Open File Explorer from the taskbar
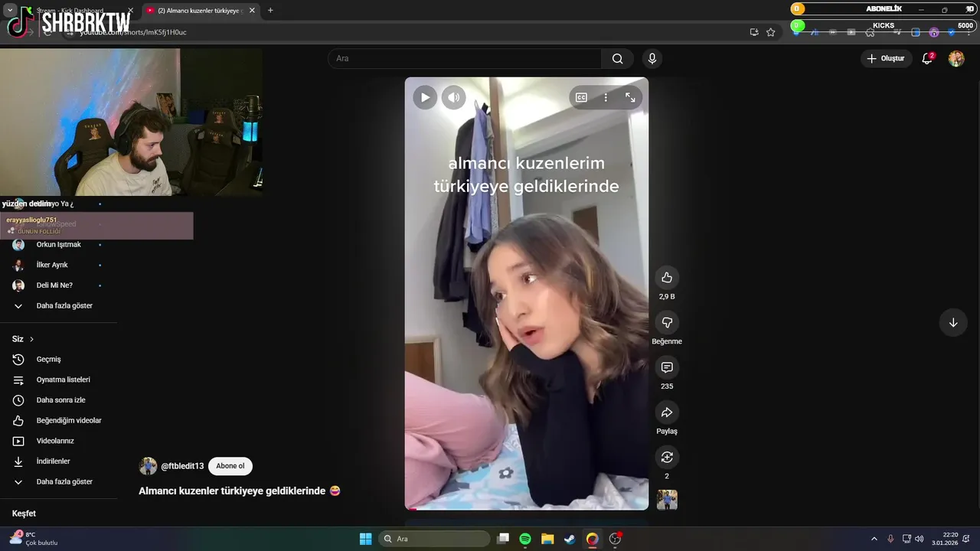Screen dimensions: 980x551 pyautogui.click(x=547, y=539)
